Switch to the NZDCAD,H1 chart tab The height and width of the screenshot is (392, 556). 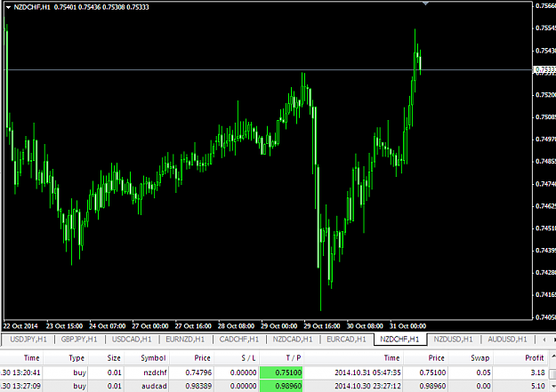pos(293,340)
